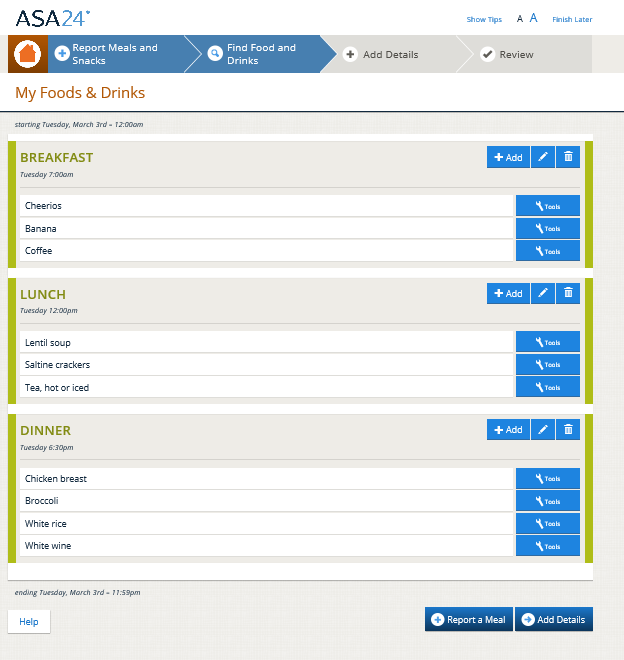Open Tools menu for Lentil soup
Viewport: 624px width, 660px height.
547,343
